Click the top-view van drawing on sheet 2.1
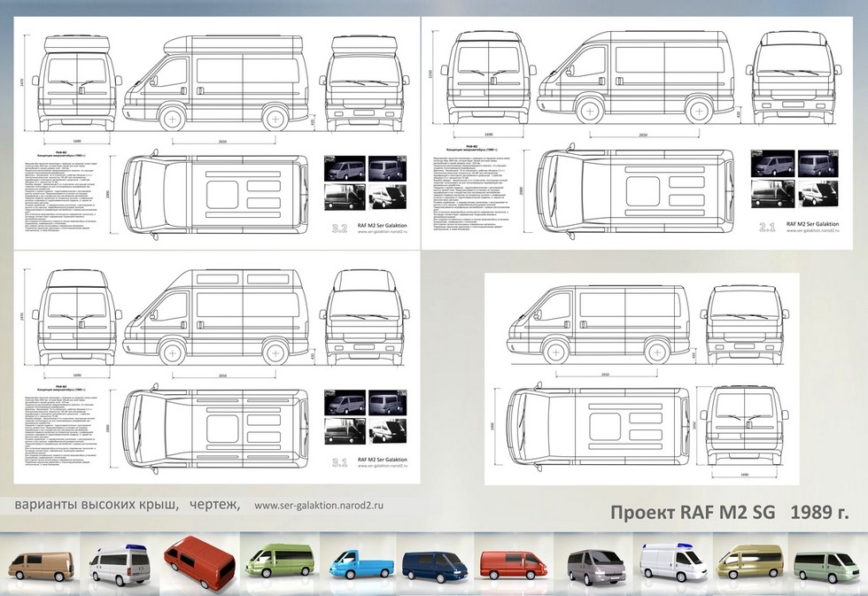 click(x=634, y=192)
